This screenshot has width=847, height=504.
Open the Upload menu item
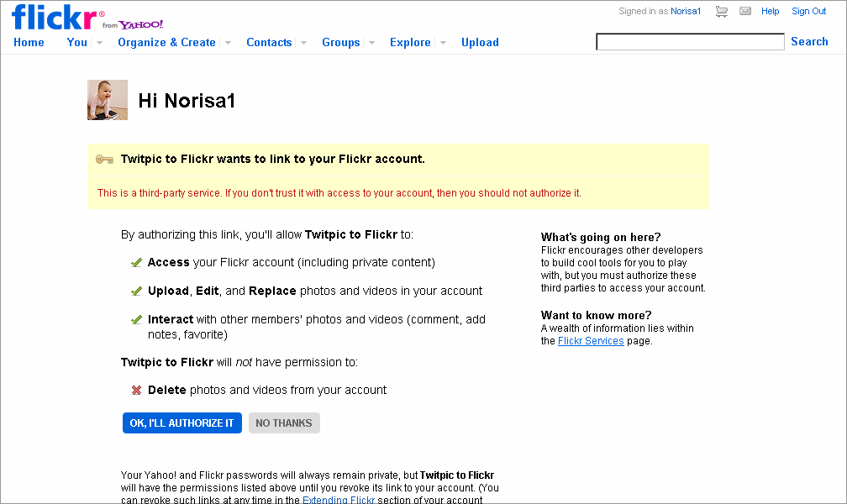480,42
